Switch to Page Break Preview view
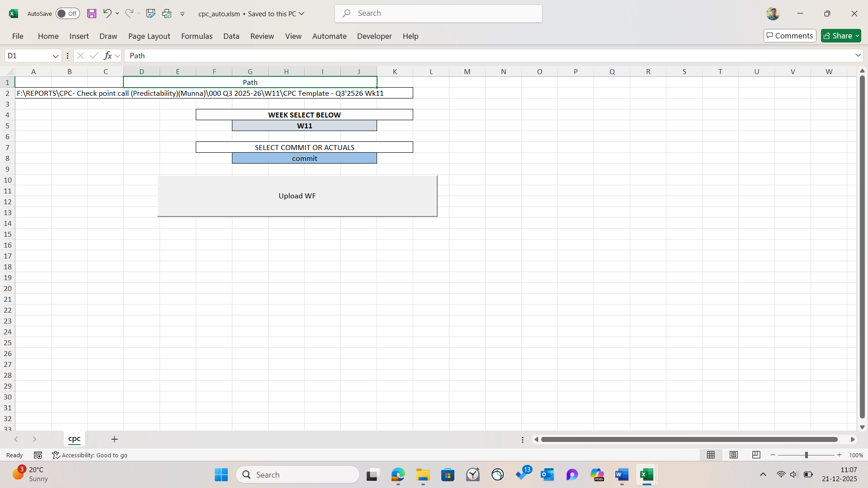Image resolution: width=868 pixels, height=488 pixels. (x=756, y=455)
